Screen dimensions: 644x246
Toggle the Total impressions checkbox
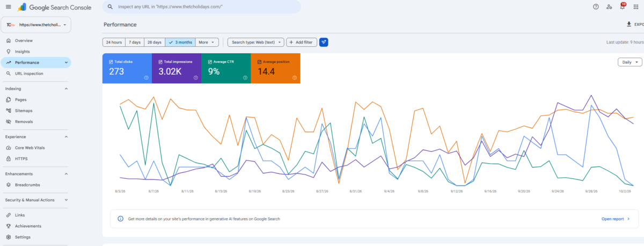click(x=160, y=62)
